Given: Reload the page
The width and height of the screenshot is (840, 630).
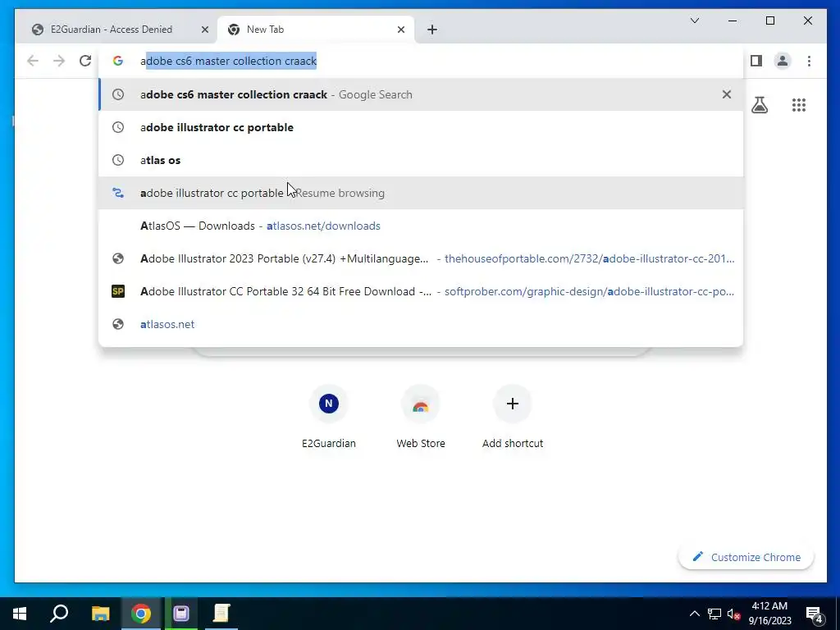Looking at the screenshot, I should pos(85,61).
